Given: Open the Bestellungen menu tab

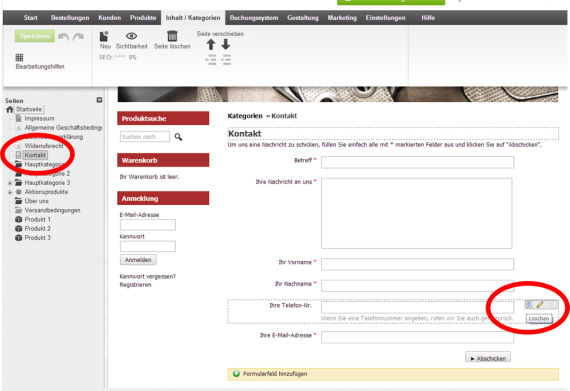Looking at the screenshot, I should click(x=70, y=18).
